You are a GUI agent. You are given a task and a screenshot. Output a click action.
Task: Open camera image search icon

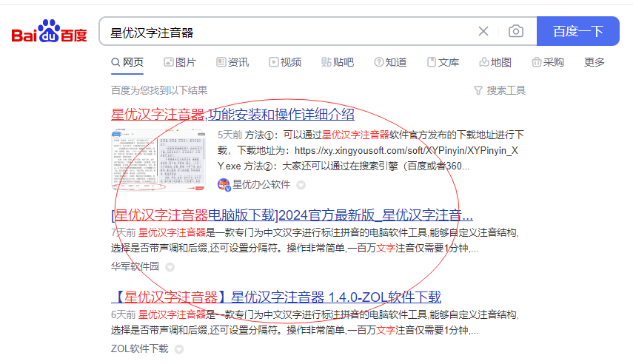515,31
